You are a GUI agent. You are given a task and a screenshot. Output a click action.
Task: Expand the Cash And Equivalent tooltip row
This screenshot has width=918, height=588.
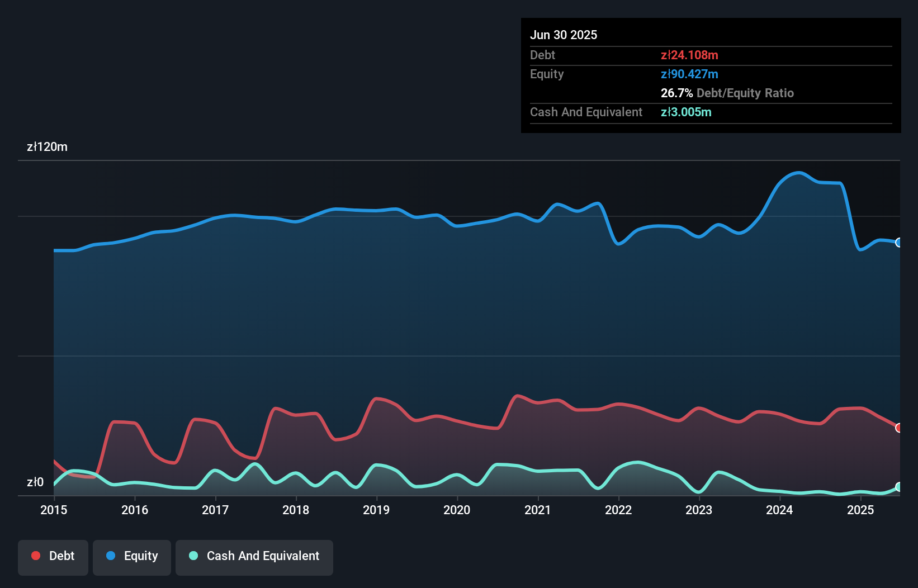pos(586,112)
